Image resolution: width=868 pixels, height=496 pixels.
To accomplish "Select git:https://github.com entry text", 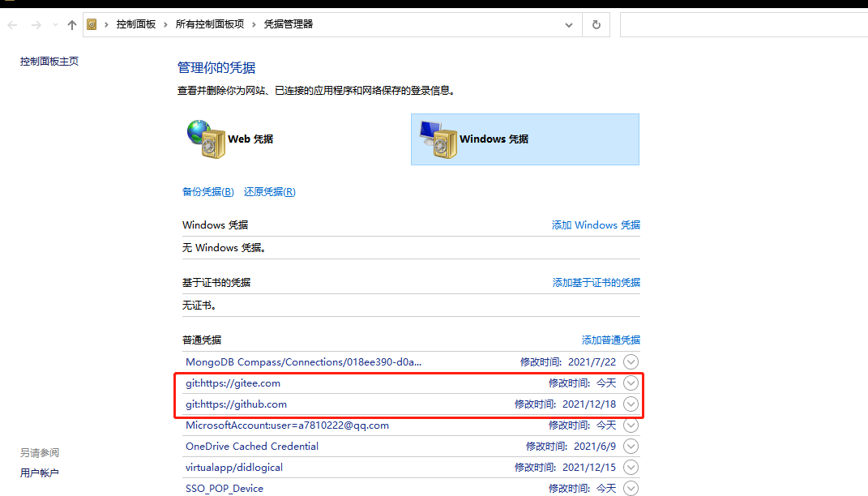I will pos(237,404).
